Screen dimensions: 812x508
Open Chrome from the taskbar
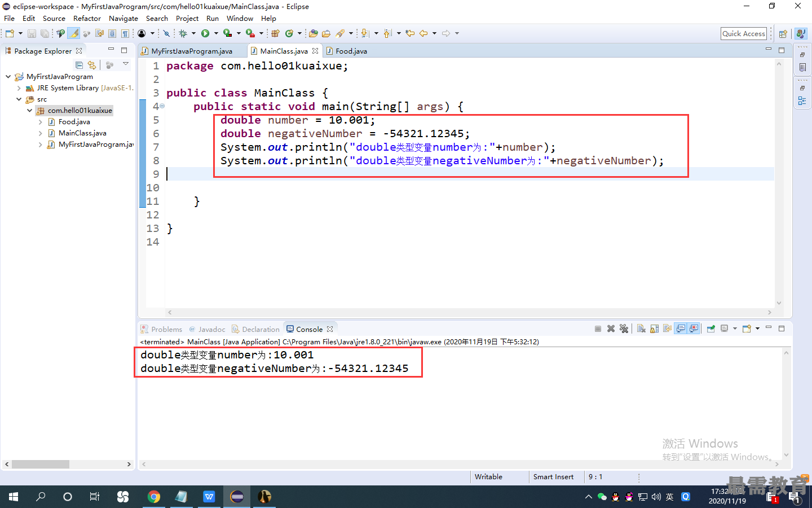click(153, 497)
